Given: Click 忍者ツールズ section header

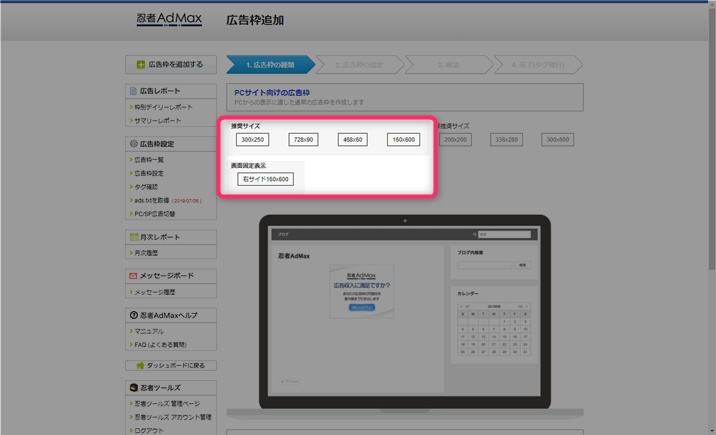Looking at the screenshot, I should [171, 388].
